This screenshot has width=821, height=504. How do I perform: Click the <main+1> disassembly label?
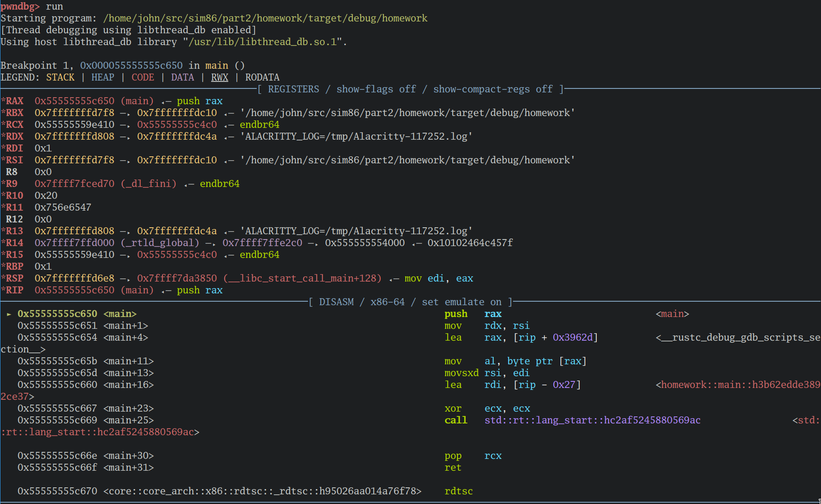coord(126,325)
